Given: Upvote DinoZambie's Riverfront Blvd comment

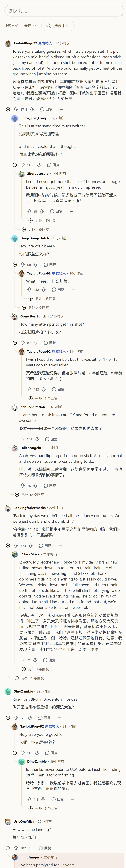Looking at the screenshot, I should coord(16,718).
